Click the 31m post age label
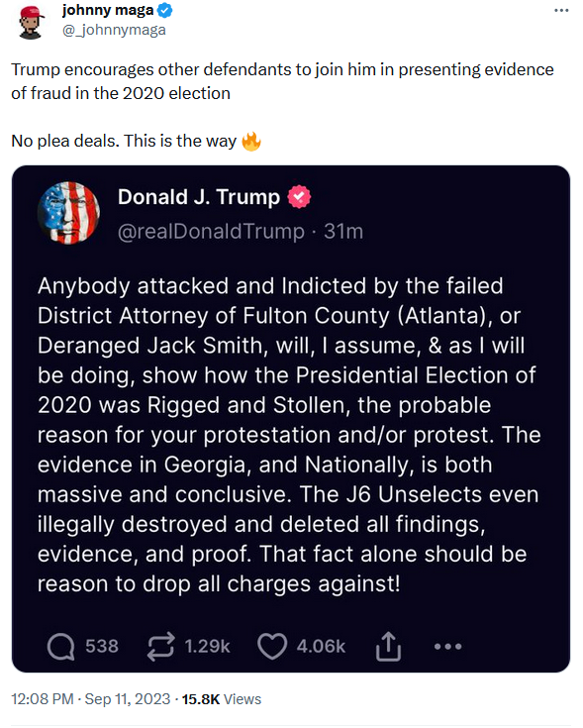Screen dimensions: 583x728 343,231
